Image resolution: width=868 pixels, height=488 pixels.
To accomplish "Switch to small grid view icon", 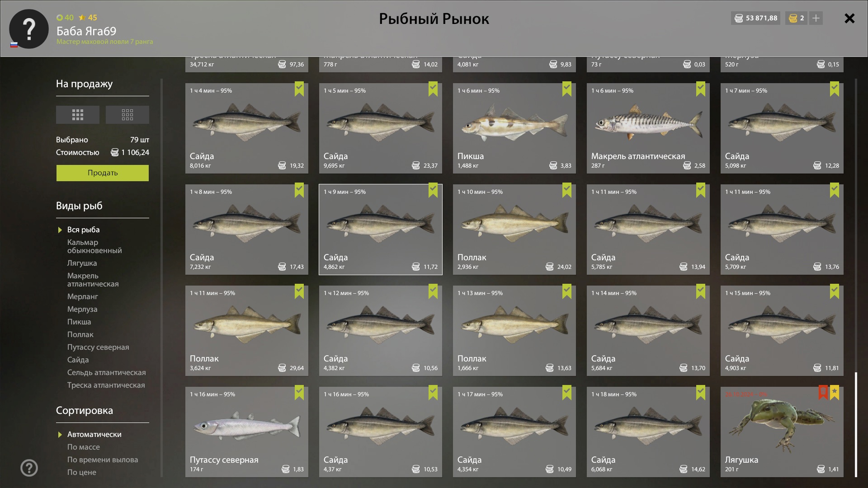I will (127, 115).
